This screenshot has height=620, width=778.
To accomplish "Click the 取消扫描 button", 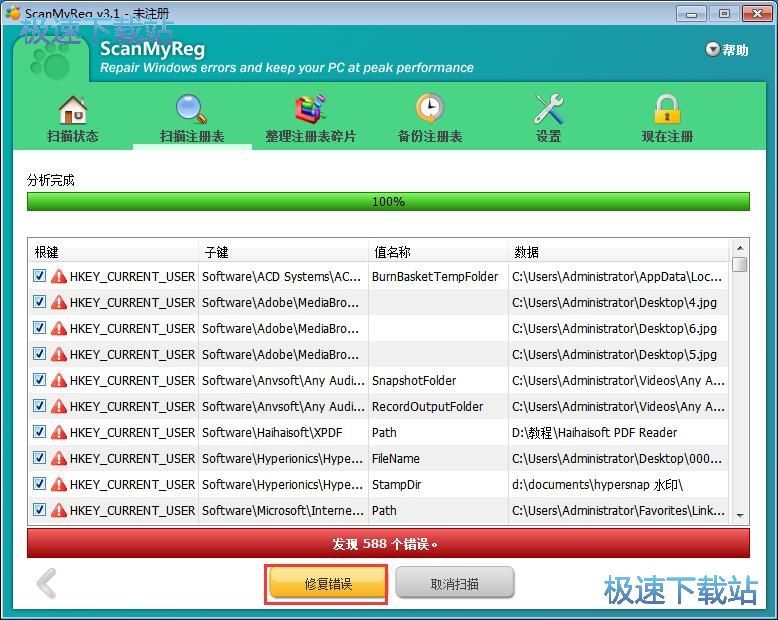I will pyautogui.click(x=454, y=584).
